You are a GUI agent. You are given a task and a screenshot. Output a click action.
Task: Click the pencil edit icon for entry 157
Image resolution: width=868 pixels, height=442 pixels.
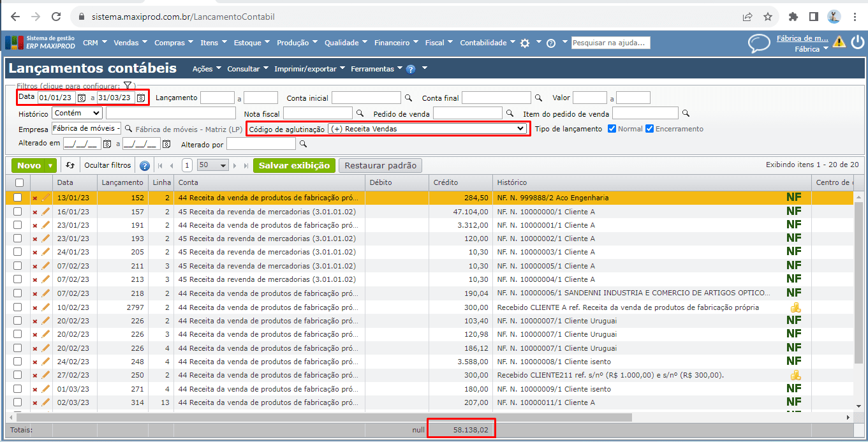(45, 211)
